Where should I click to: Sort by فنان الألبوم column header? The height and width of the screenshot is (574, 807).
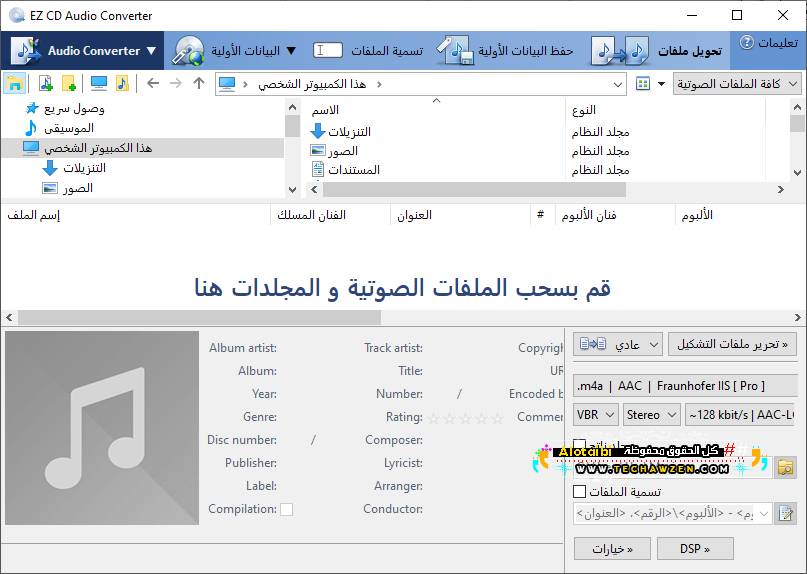tap(615, 215)
